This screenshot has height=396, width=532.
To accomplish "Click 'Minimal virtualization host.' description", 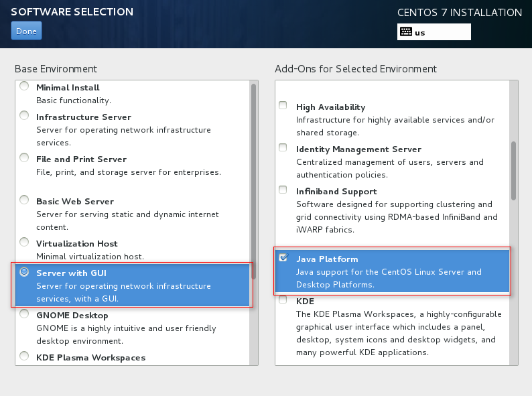I will coord(90,257).
